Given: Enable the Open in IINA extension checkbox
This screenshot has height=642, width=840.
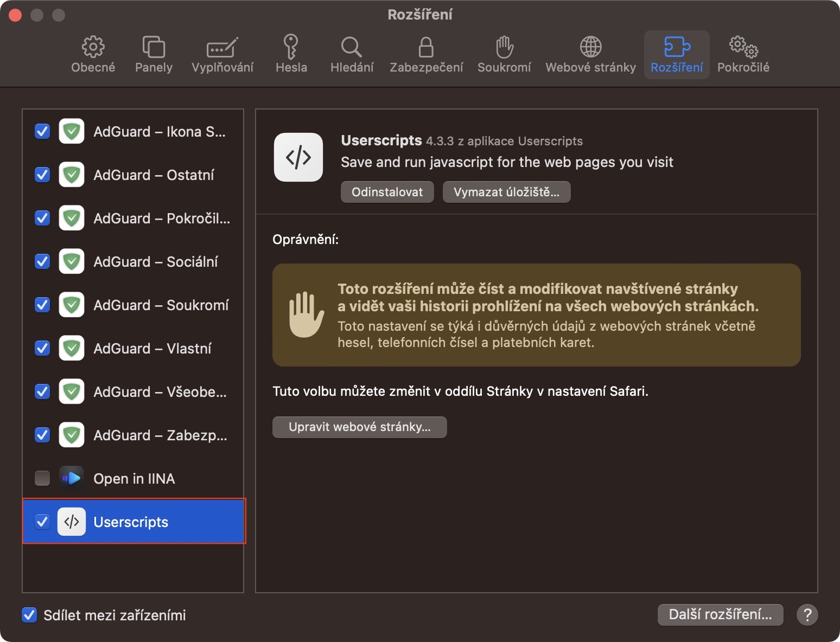Looking at the screenshot, I should click(x=42, y=478).
